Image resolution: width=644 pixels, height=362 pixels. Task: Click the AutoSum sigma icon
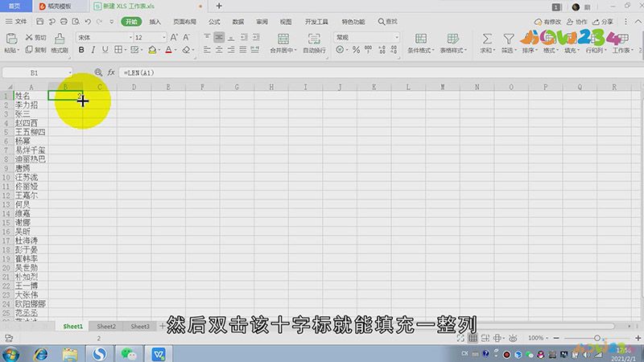click(487, 39)
